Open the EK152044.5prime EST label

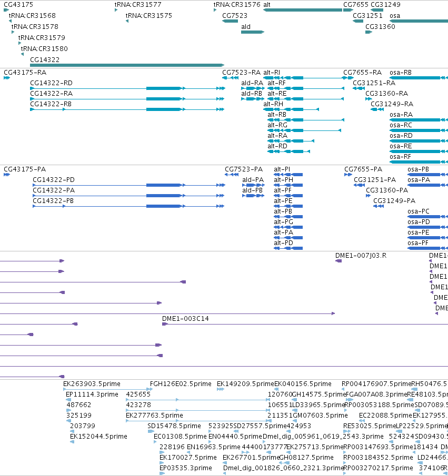pos(98,436)
